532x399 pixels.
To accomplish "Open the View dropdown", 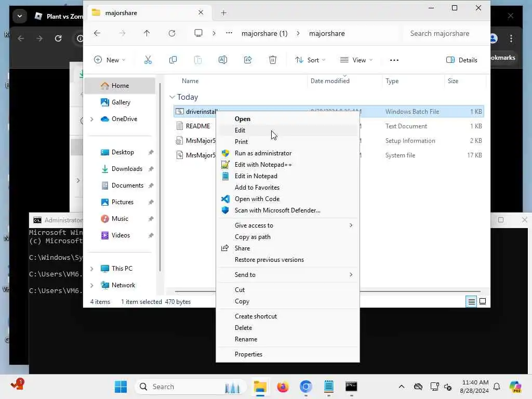I will (x=356, y=60).
